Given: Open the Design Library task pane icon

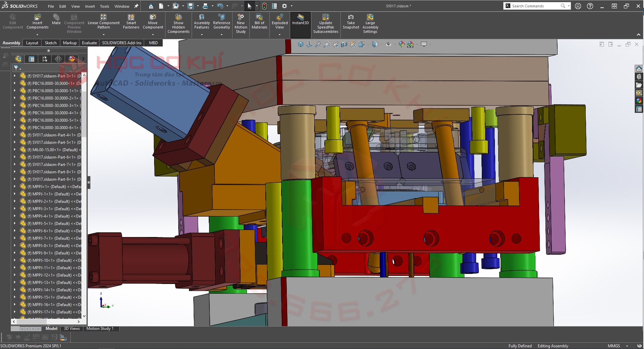Looking at the screenshot, I should pyautogui.click(x=639, y=77).
